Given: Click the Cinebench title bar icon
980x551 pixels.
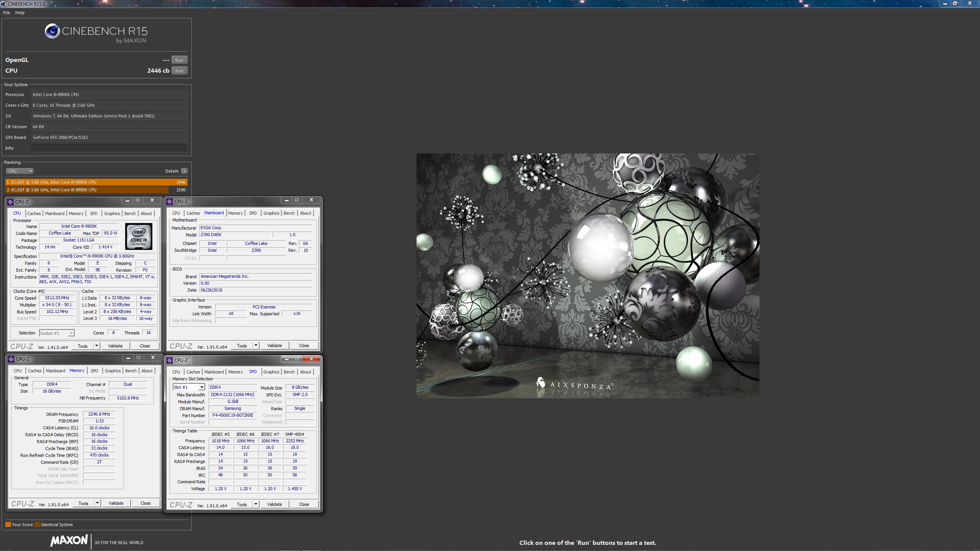Looking at the screenshot, I should (x=3, y=4).
